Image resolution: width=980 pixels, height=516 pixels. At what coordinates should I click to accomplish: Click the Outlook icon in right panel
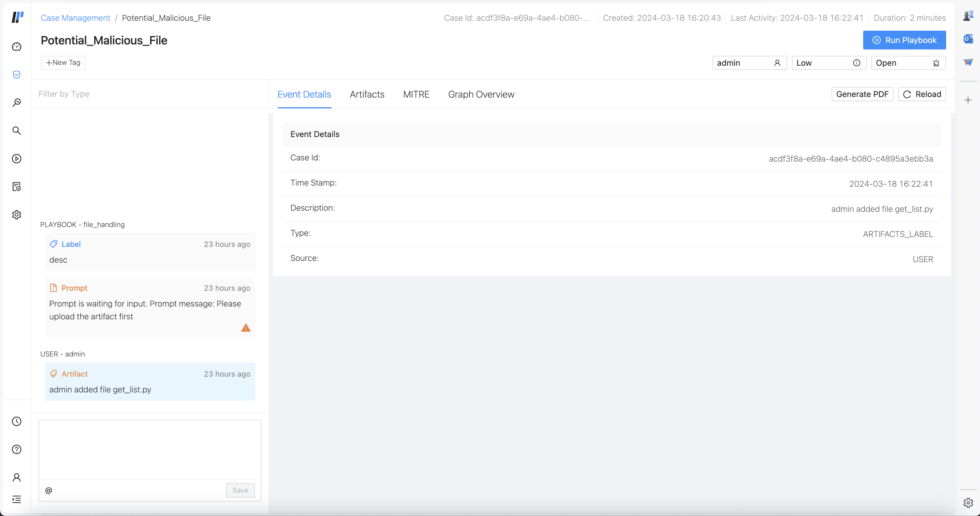click(968, 39)
